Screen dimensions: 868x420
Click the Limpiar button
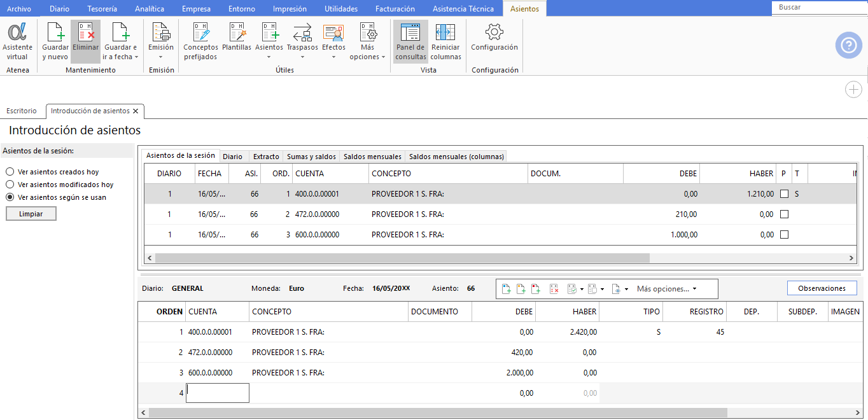pyautogui.click(x=31, y=214)
